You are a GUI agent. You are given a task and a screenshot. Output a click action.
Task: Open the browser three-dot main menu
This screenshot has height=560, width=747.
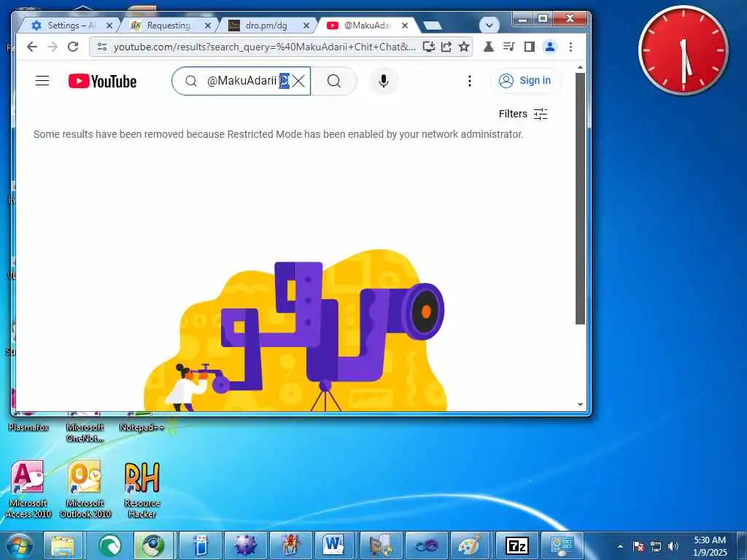570,47
